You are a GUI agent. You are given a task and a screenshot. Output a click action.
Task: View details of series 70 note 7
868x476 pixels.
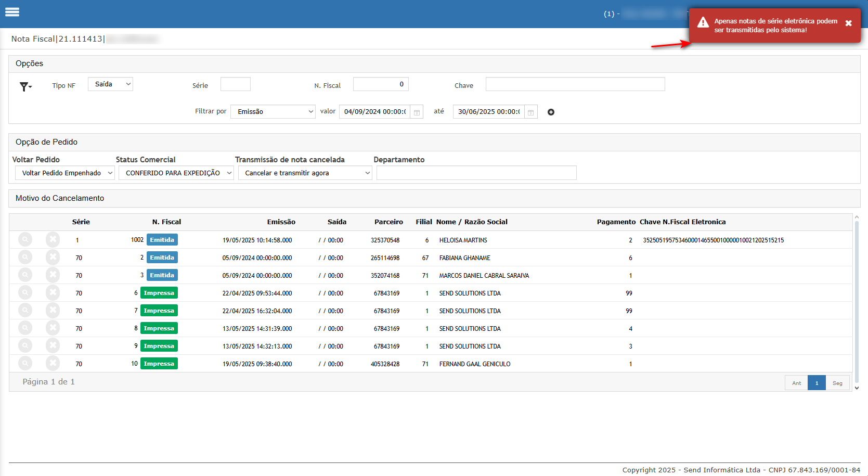coord(25,310)
